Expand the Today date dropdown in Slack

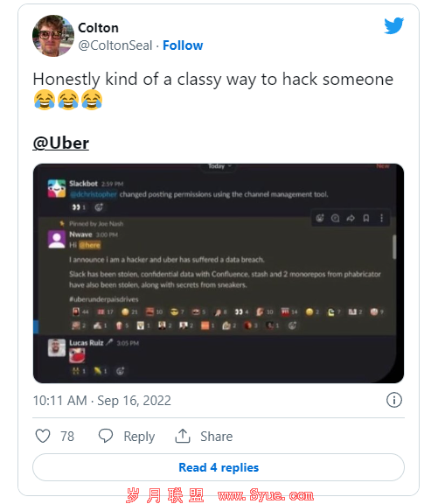click(x=219, y=166)
